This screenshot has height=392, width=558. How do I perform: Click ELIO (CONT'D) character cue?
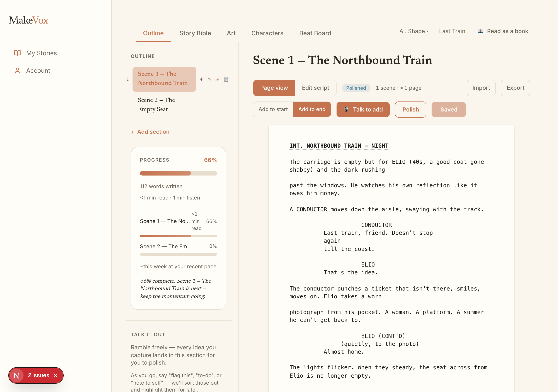[x=383, y=336]
